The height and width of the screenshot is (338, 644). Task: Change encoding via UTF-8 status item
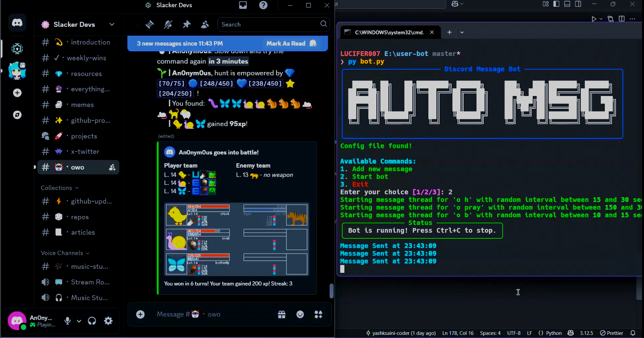click(514, 333)
